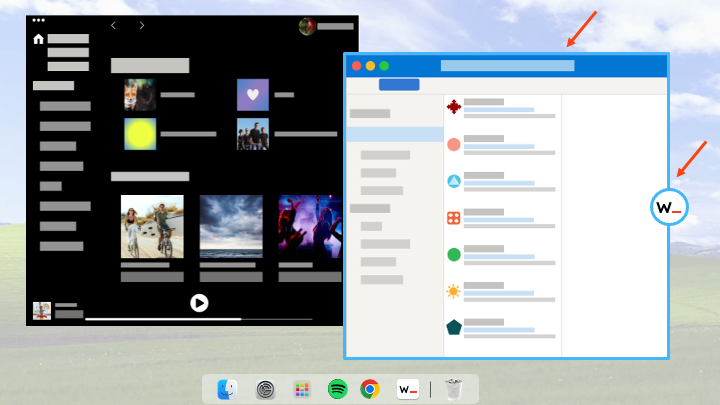Open the band photo playlist tile

click(253, 134)
